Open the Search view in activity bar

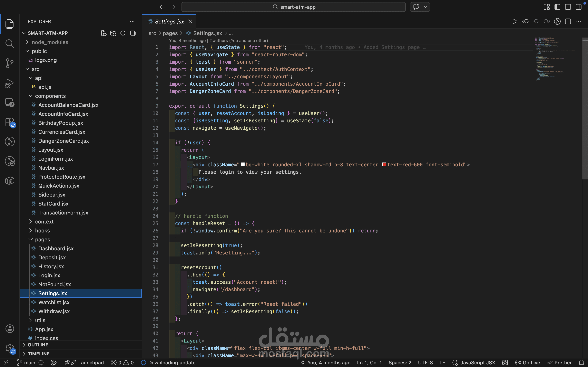(9, 44)
